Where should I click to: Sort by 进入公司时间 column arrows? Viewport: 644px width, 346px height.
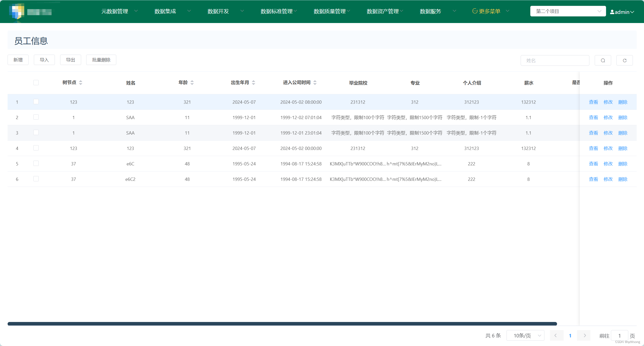pos(315,82)
